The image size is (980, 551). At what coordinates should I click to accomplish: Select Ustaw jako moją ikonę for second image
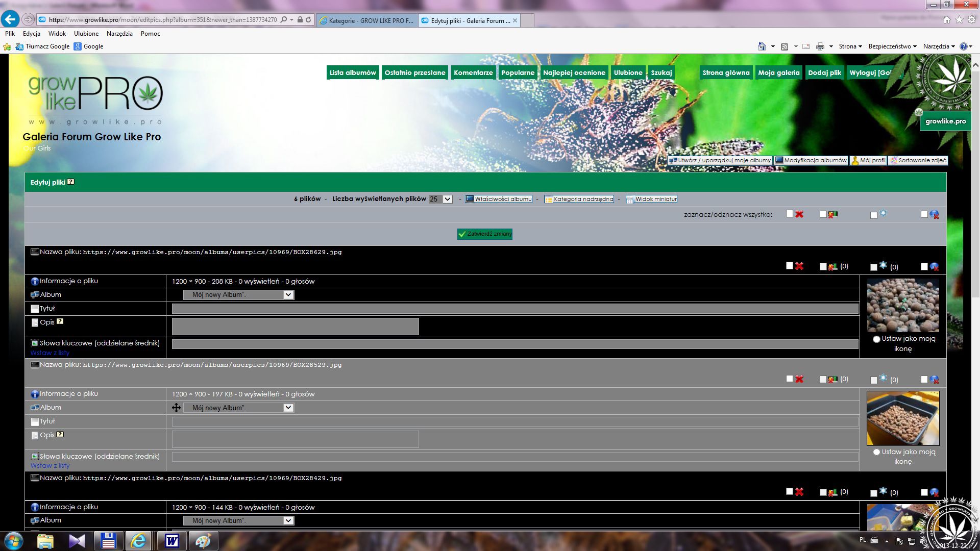877,452
